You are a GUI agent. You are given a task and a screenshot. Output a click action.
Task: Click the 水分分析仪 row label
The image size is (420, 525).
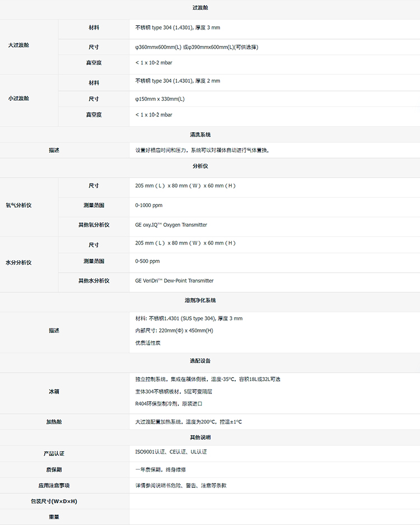tap(18, 262)
